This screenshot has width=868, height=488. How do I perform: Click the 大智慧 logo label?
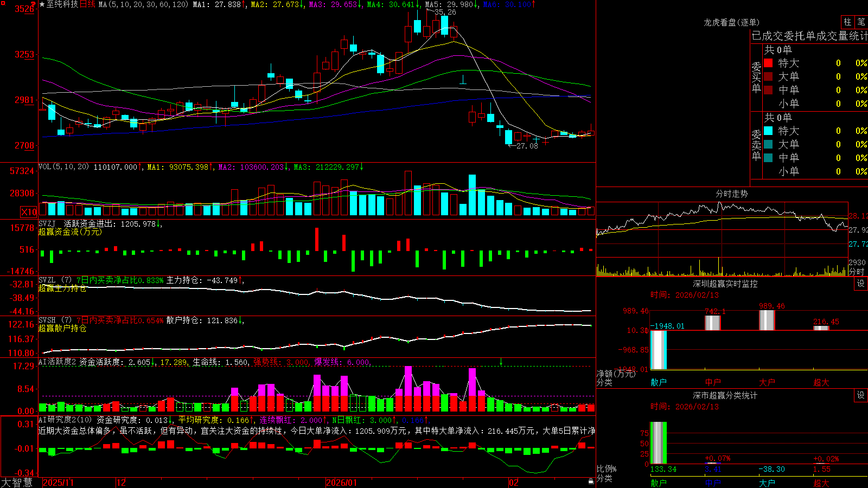(17, 483)
